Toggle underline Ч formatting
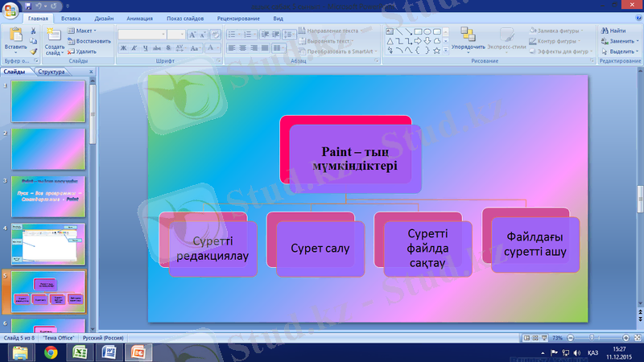Viewport: 644px width, 362px height. pyautogui.click(x=146, y=48)
